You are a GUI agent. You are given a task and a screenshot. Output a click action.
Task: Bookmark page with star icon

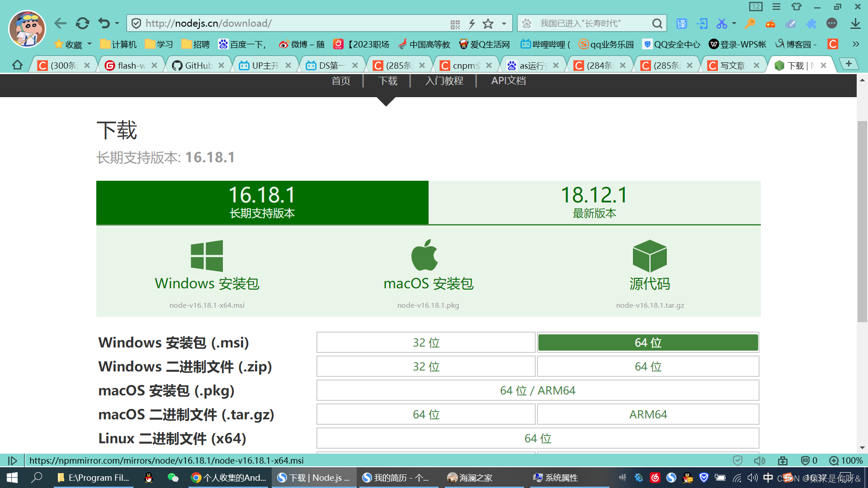click(x=488, y=24)
